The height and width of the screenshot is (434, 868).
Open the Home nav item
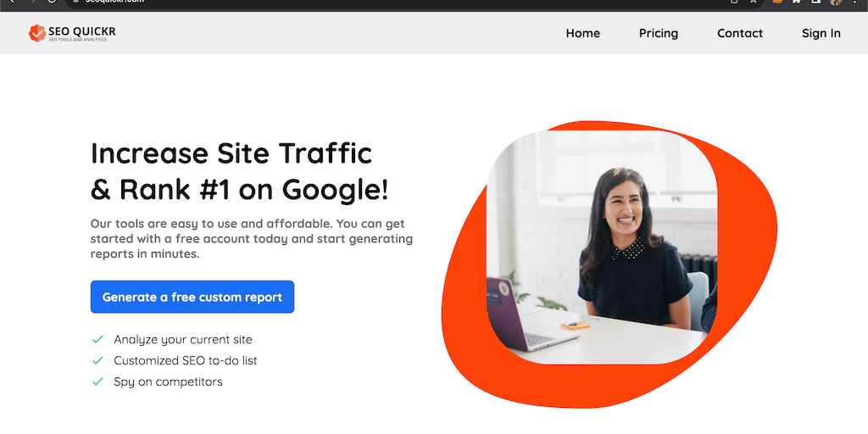[x=582, y=33]
